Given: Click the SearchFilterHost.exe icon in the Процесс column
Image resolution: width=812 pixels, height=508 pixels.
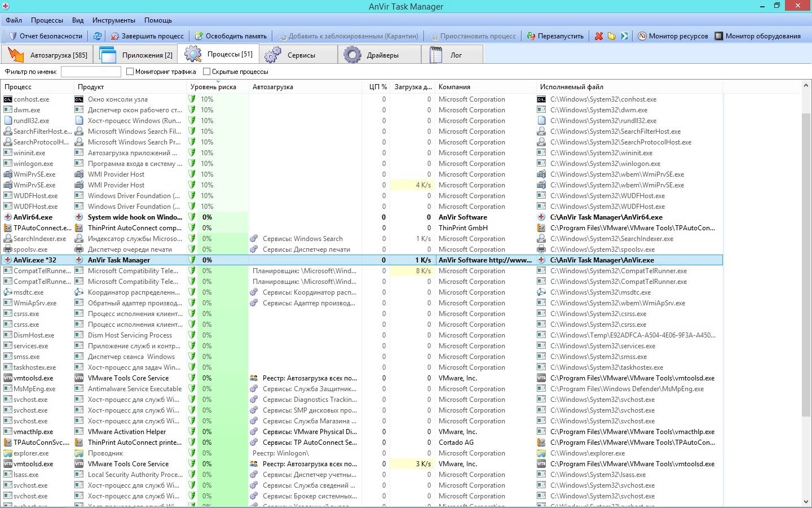Looking at the screenshot, I should pos(8,132).
